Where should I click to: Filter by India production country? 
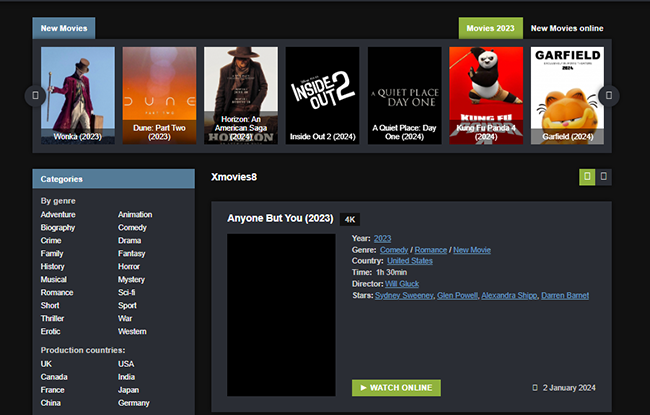pos(126,377)
